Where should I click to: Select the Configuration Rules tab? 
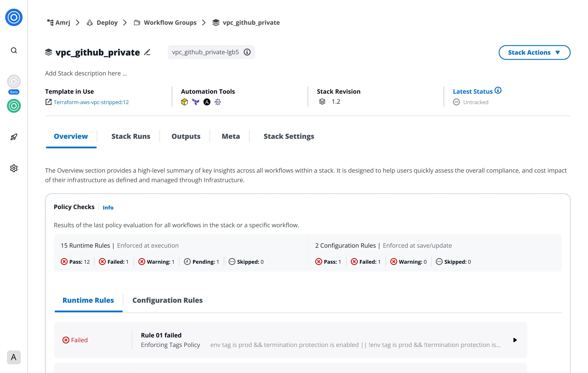coord(167,300)
